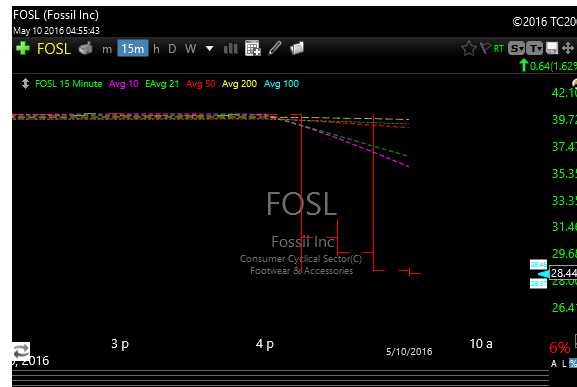Toggle the RT real-time indicator
This screenshot has height=387, width=577.
point(499,49)
